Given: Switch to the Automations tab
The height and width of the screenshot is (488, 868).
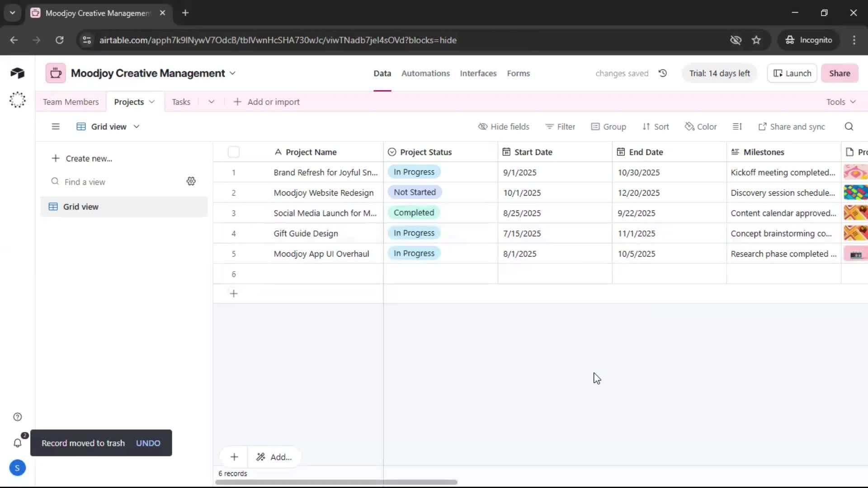Looking at the screenshot, I should (425, 73).
